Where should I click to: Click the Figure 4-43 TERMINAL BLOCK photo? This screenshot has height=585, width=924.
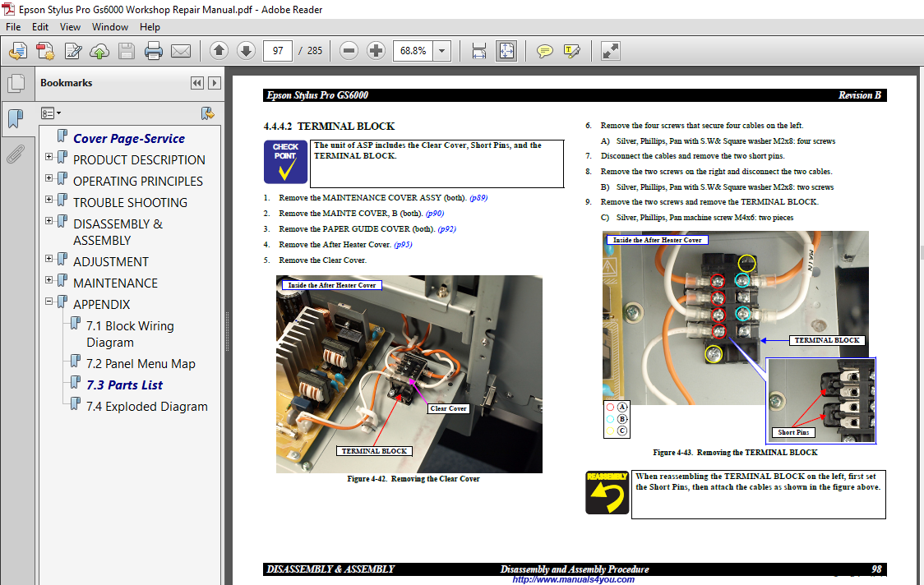coord(736,318)
